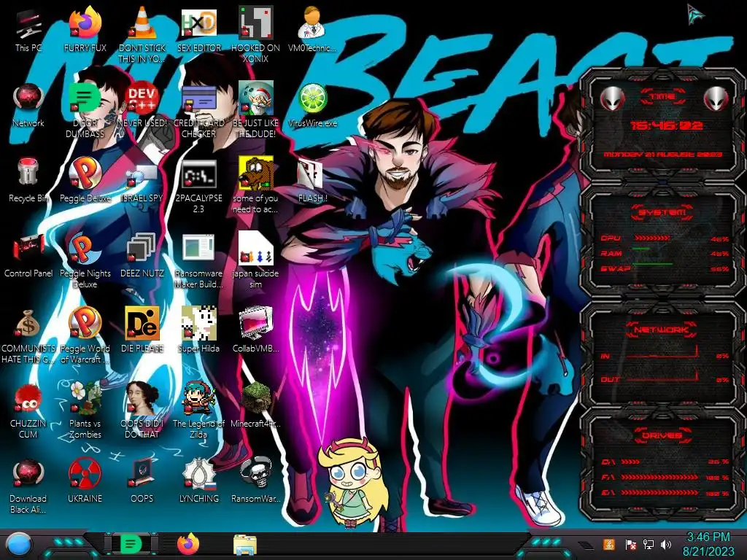
Task: Click the left alien head in Time widget
Action: coord(612,99)
